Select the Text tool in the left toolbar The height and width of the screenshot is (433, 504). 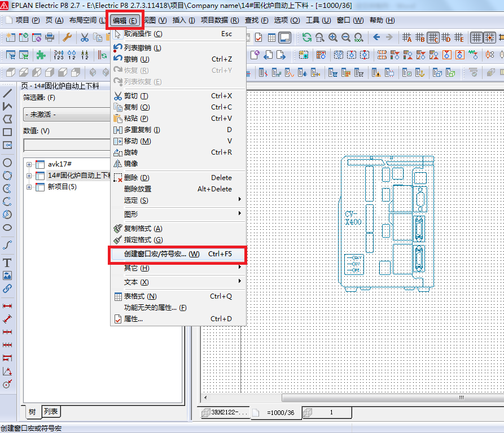pyautogui.click(x=7, y=261)
